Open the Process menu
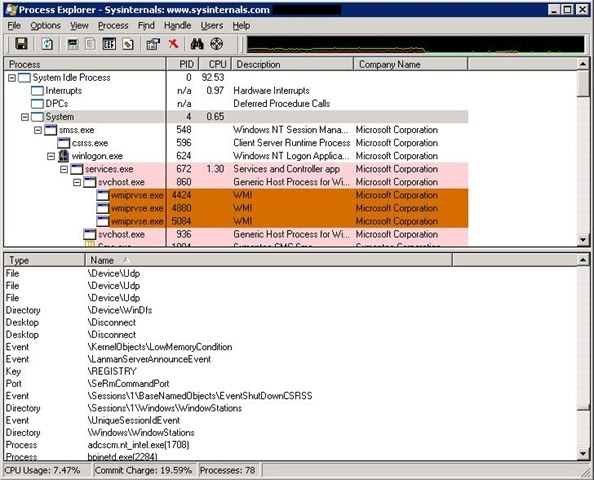The image size is (594, 480). [x=113, y=25]
